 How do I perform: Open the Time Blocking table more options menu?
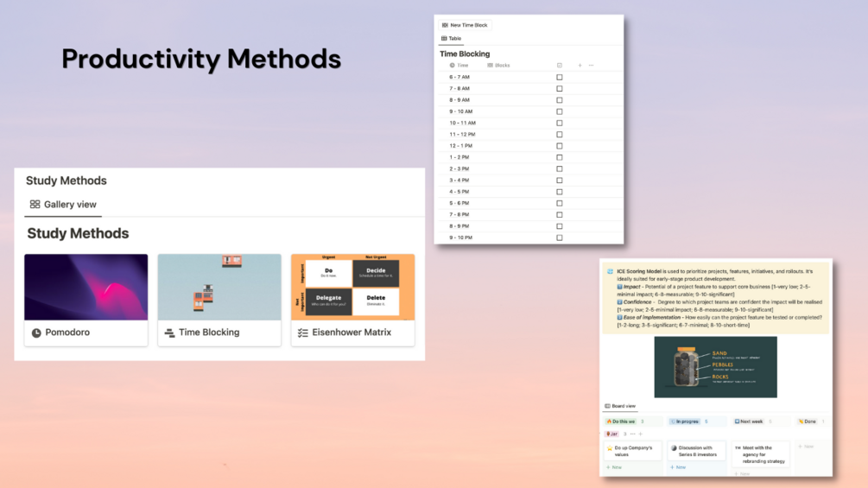(x=592, y=66)
